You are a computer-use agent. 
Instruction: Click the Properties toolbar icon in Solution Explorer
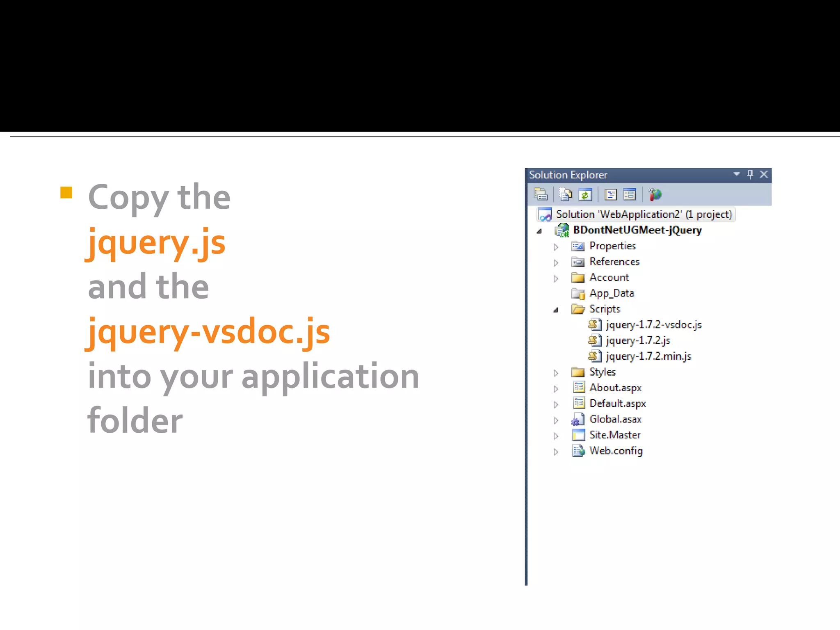[x=541, y=194]
